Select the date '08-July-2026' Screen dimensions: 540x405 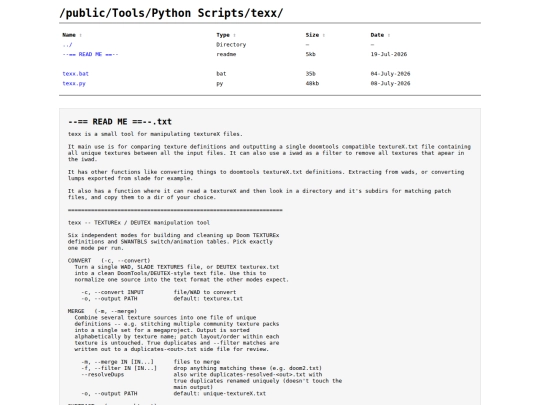(390, 83)
